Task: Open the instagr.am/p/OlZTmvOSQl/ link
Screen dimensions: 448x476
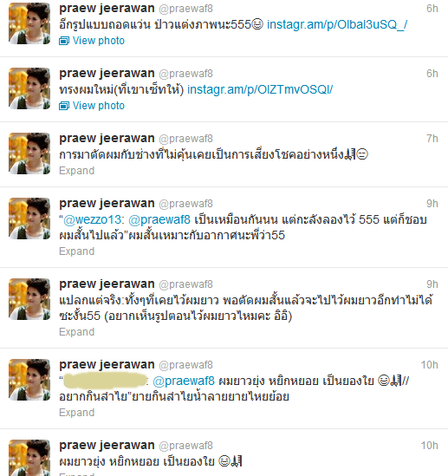Action: [x=260, y=89]
